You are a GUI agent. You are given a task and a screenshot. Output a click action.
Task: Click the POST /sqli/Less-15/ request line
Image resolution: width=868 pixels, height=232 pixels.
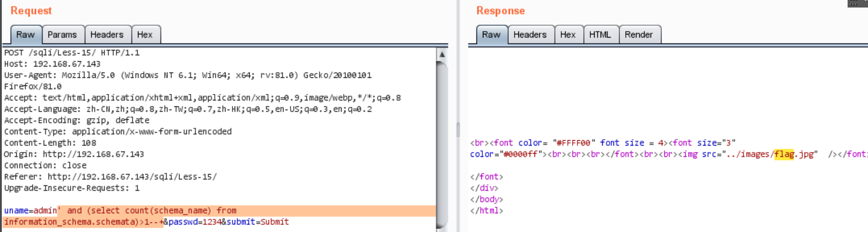pos(72,53)
